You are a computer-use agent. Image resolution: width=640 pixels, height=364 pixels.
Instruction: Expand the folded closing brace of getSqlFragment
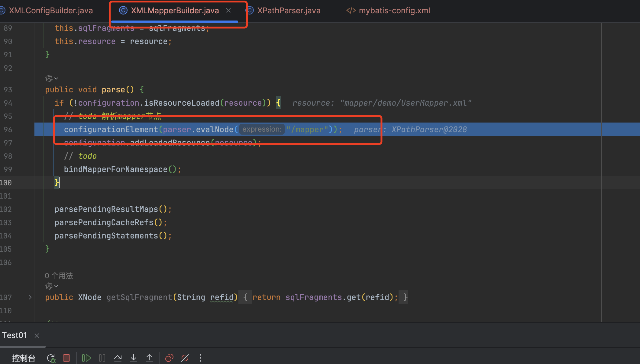click(x=403, y=297)
